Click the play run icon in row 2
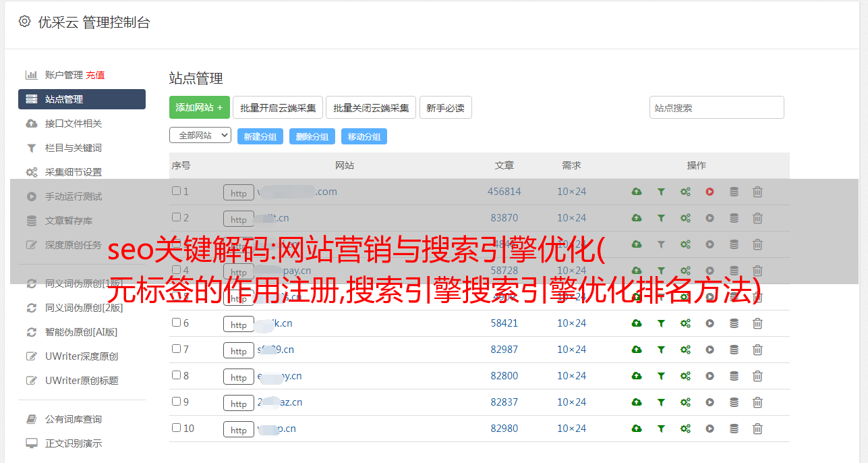 pos(710,218)
